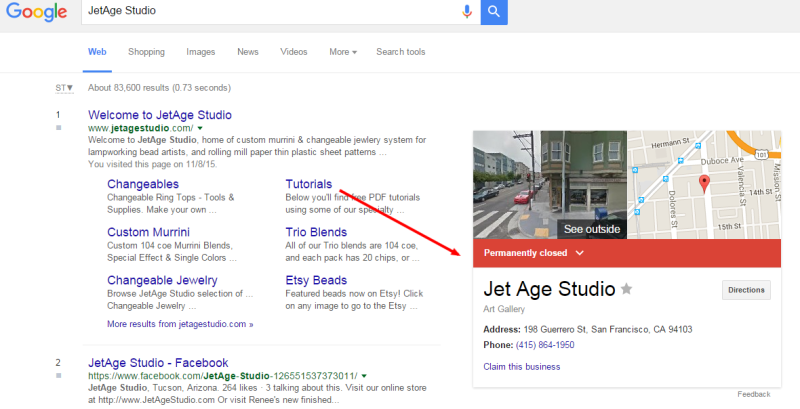This screenshot has height=409, width=800.
Task: Click the 'You visited this page on 11/8/15' text
Action: [x=152, y=164]
